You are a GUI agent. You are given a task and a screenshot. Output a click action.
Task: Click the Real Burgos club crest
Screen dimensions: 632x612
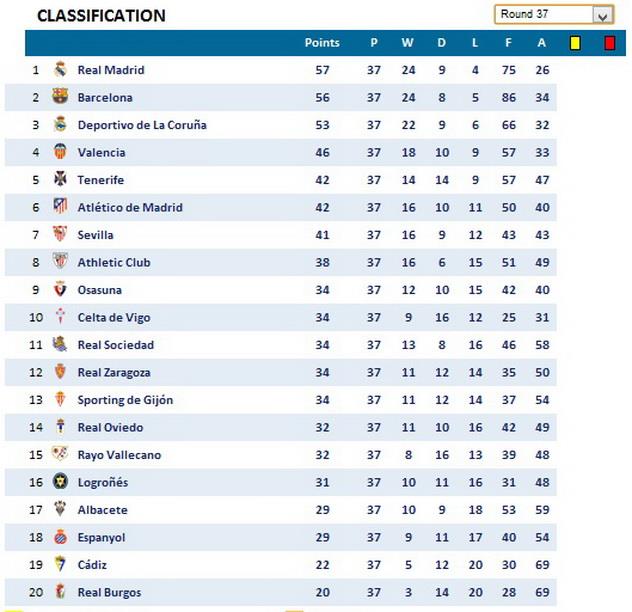pos(60,592)
